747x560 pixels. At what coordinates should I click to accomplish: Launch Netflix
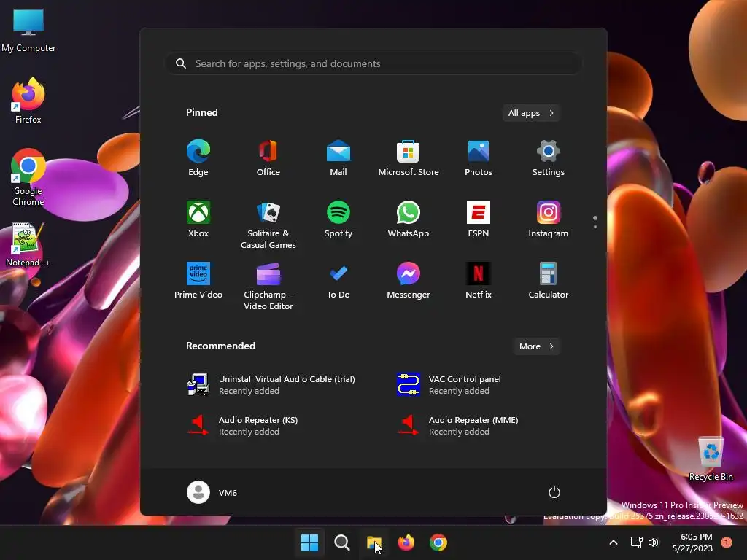click(x=479, y=281)
